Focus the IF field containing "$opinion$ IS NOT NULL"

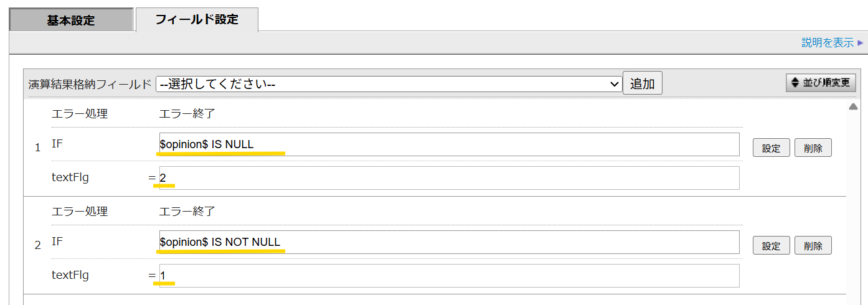coord(449,242)
